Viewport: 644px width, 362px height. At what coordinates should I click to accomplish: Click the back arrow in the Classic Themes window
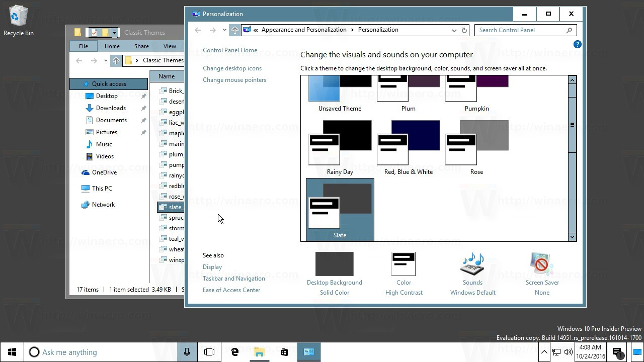tap(79, 60)
